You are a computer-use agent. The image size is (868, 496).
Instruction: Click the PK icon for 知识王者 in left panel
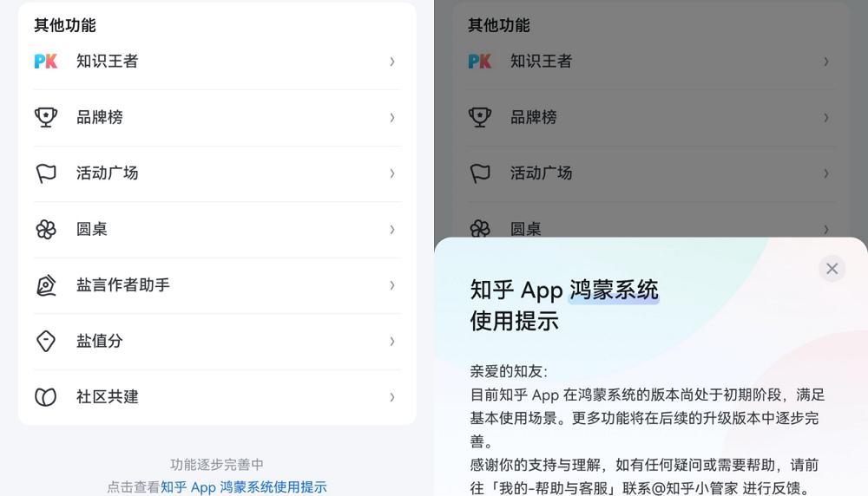tap(45, 61)
